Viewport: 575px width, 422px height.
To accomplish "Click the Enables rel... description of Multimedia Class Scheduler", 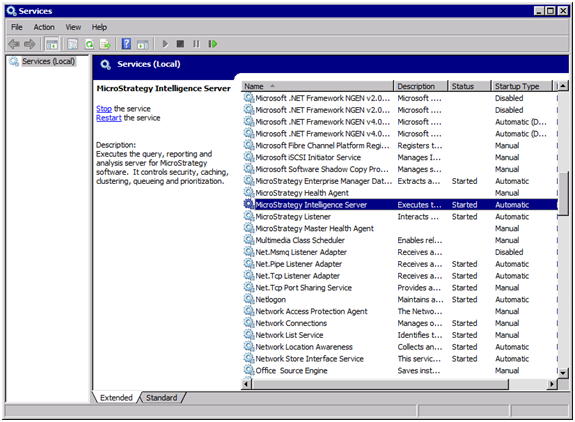I will [420, 240].
